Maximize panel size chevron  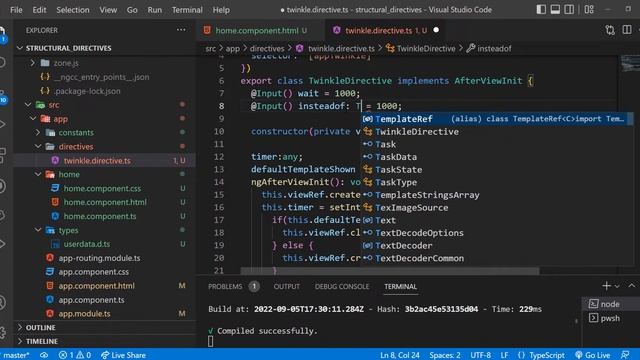pyautogui.click(x=631, y=286)
